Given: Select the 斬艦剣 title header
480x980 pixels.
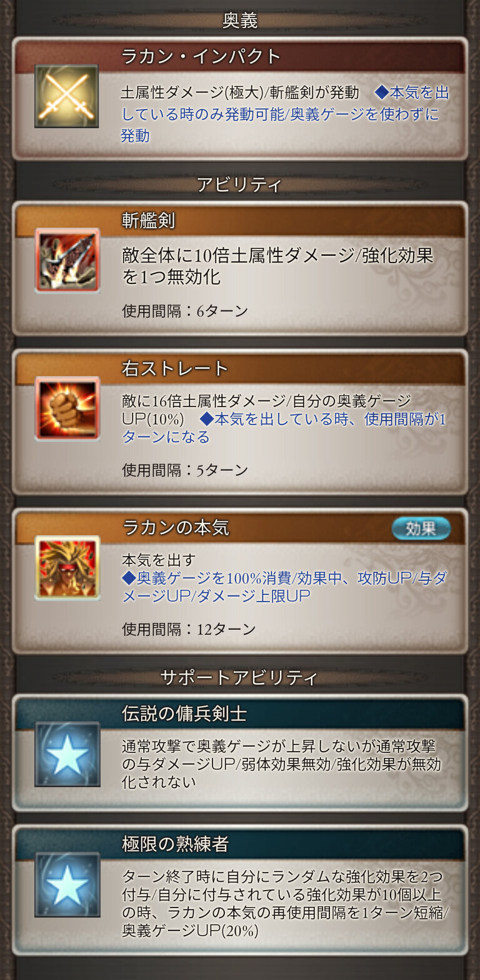Looking at the screenshot, I should (x=240, y=220).
